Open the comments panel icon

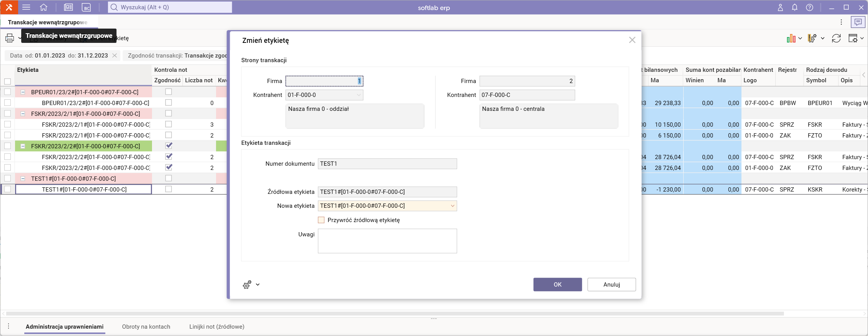[858, 22]
